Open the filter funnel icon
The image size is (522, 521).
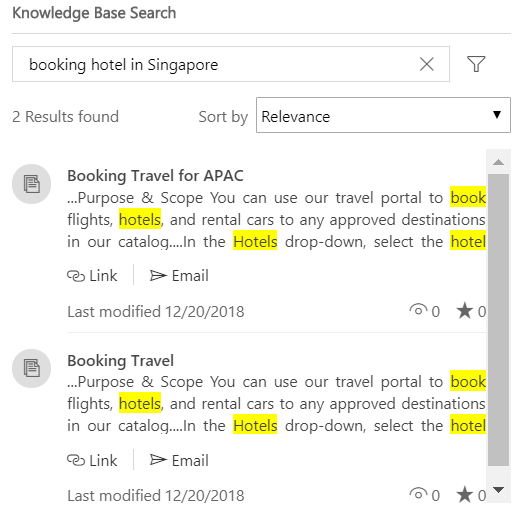[476, 64]
